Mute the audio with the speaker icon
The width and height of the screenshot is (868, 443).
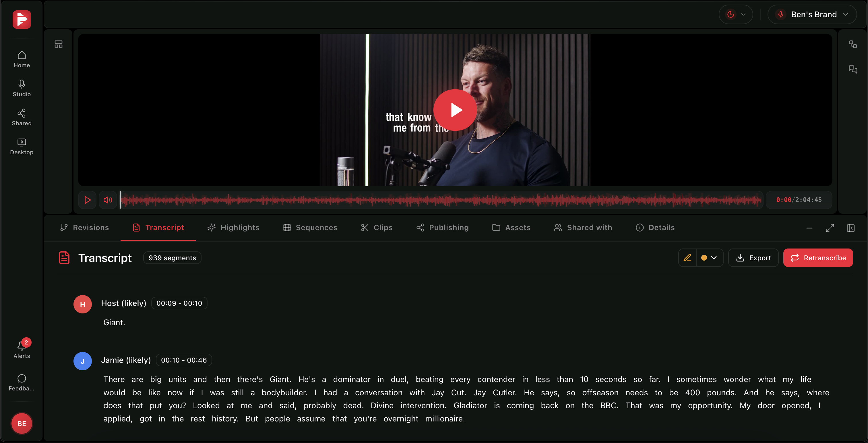pos(108,200)
